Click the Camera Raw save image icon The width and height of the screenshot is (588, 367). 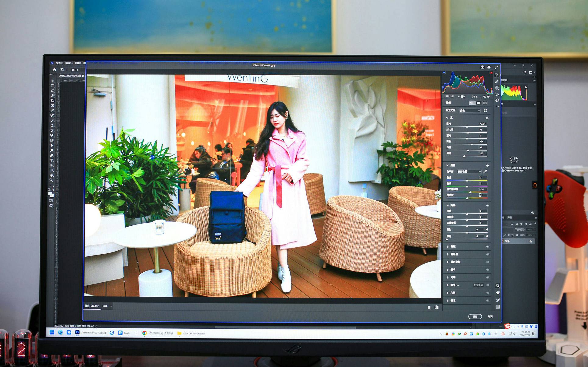click(482, 67)
